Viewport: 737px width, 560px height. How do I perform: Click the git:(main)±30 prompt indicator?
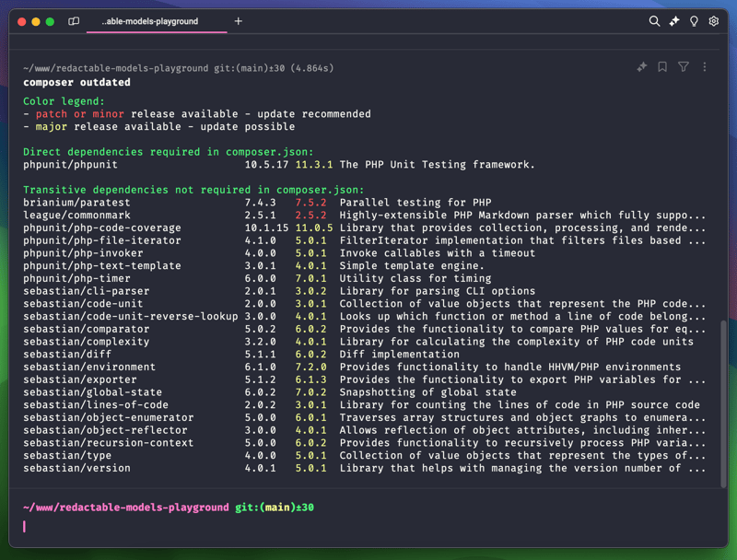pyautogui.click(x=275, y=507)
